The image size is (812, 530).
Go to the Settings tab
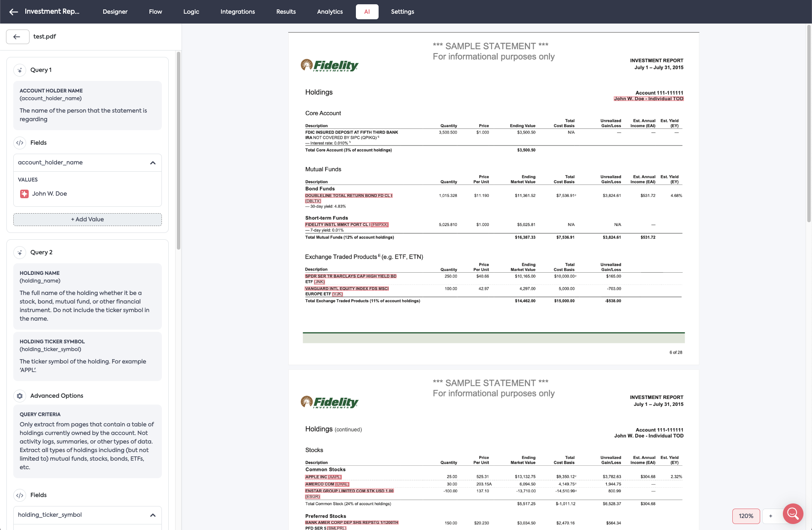click(x=402, y=12)
